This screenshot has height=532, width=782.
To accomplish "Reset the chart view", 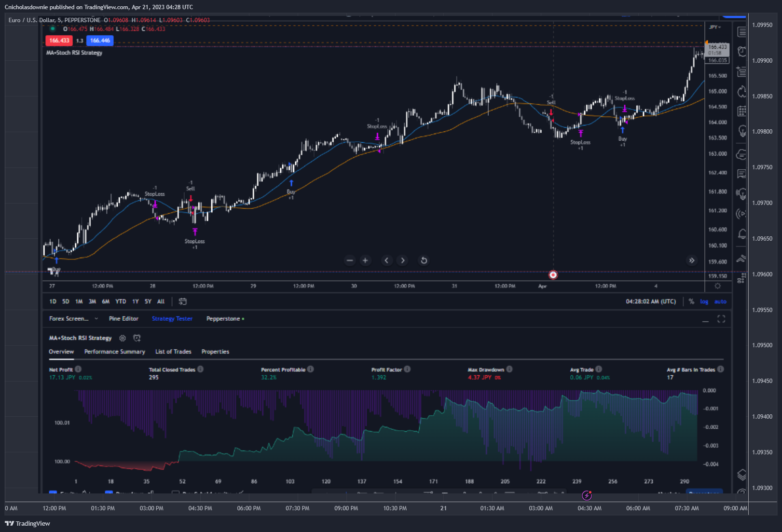I will [x=424, y=260].
